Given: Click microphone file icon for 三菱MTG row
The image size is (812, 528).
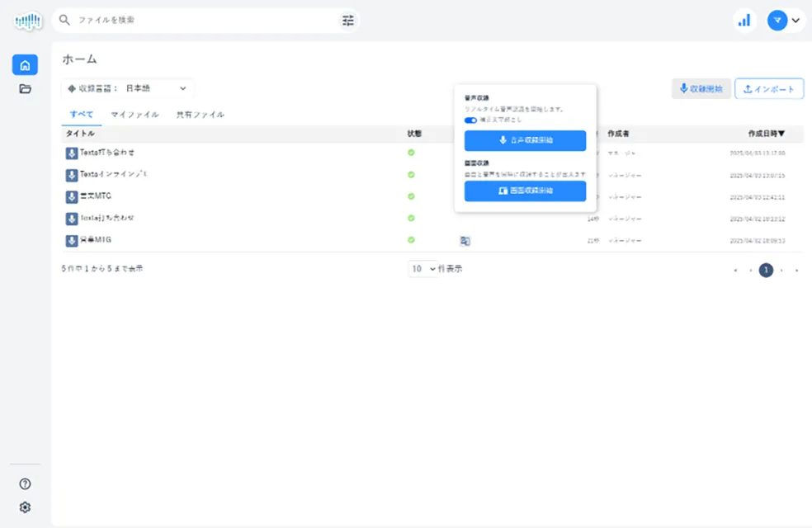Looking at the screenshot, I should [72, 196].
